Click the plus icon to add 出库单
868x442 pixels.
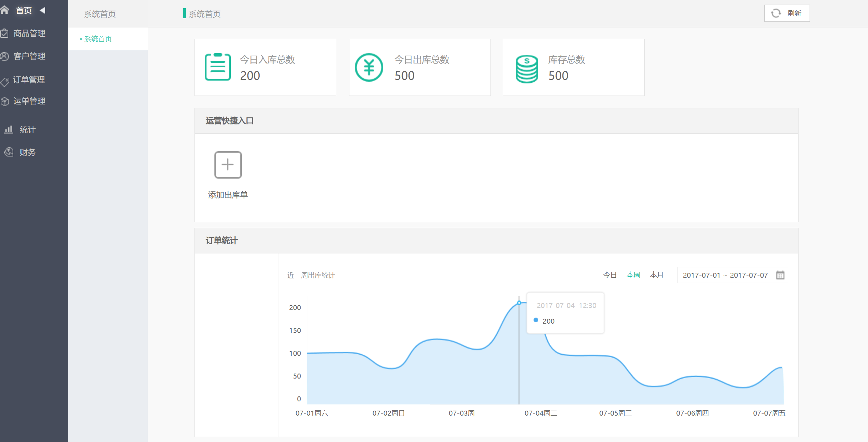click(x=228, y=165)
